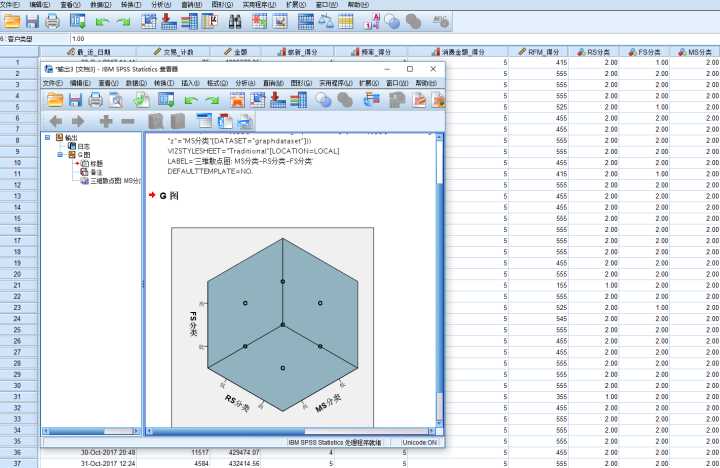Save the dataset with Data Editor save icon
The height and width of the screenshot is (468, 720).
(x=32, y=21)
